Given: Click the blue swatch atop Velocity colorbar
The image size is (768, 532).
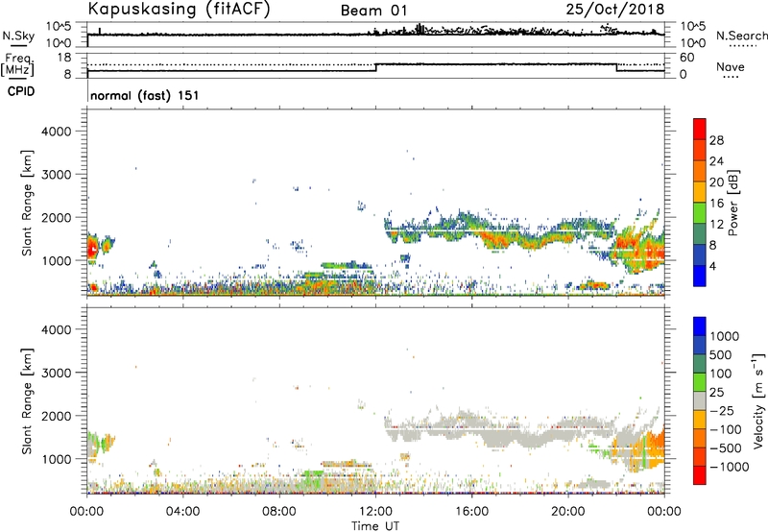Looking at the screenshot, I should point(700,326).
